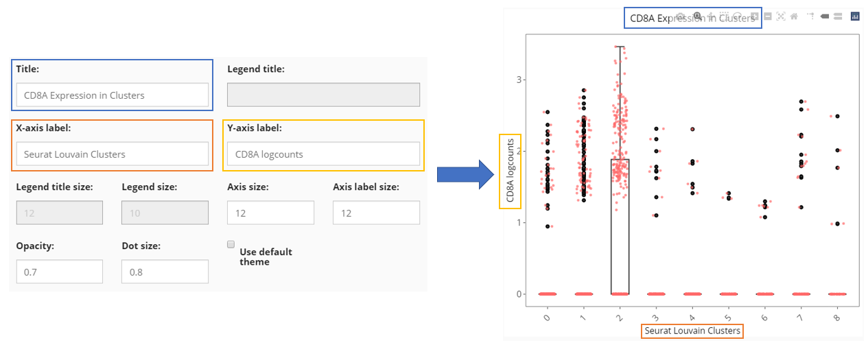Click the Dot size value field

[165, 272]
